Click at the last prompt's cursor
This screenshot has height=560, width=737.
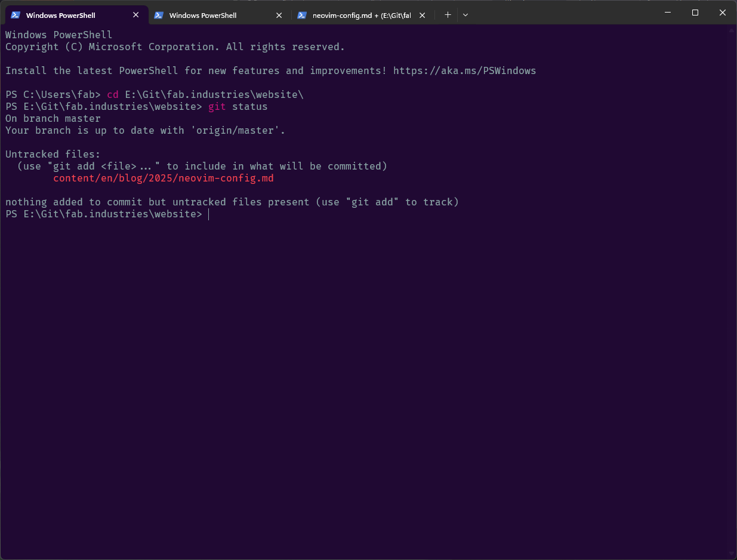coord(209,214)
